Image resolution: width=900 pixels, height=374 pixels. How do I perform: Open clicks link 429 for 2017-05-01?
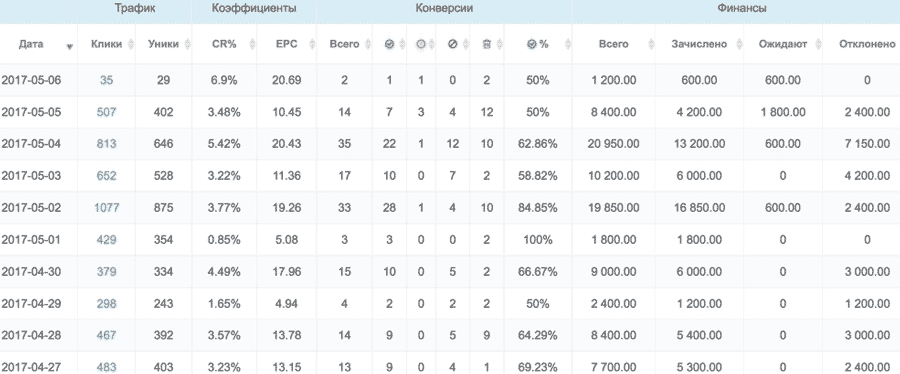[x=106, y=239]
